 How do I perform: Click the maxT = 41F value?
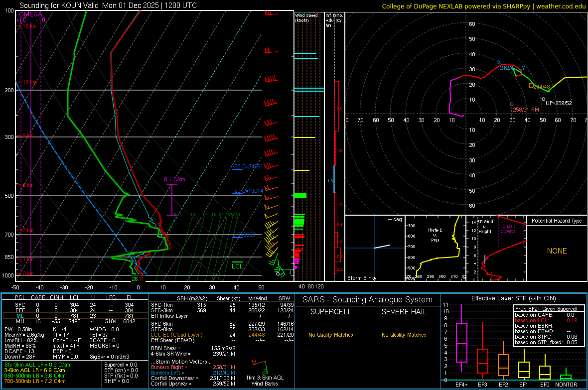coord(66,346)
